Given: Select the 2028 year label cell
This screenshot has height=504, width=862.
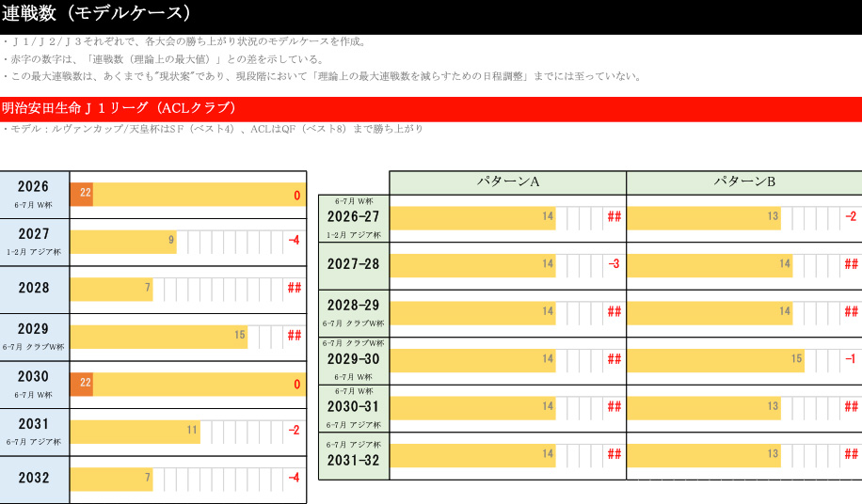Looking at the screenshot, I should tap(34, 289).
